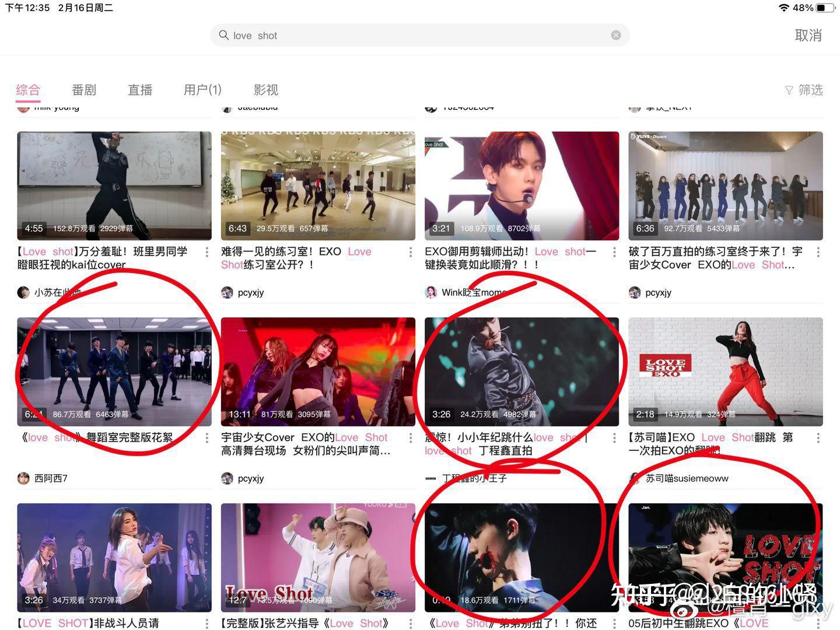The width and height of the screenshot is (840, 630).
Task: Check the Wi-Fi status icon
Action: 785,8
